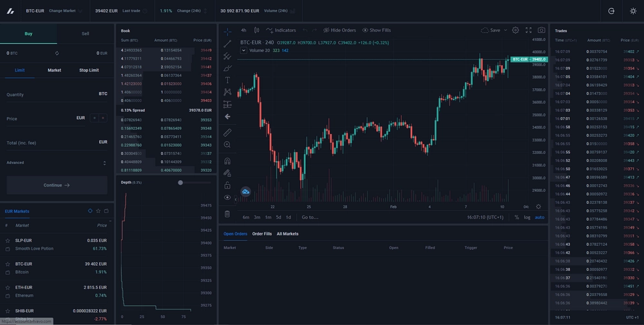Viewport: 644px width, 325px height.
Task: Expand the Save layout dropdown arrow
Action: 505,30
